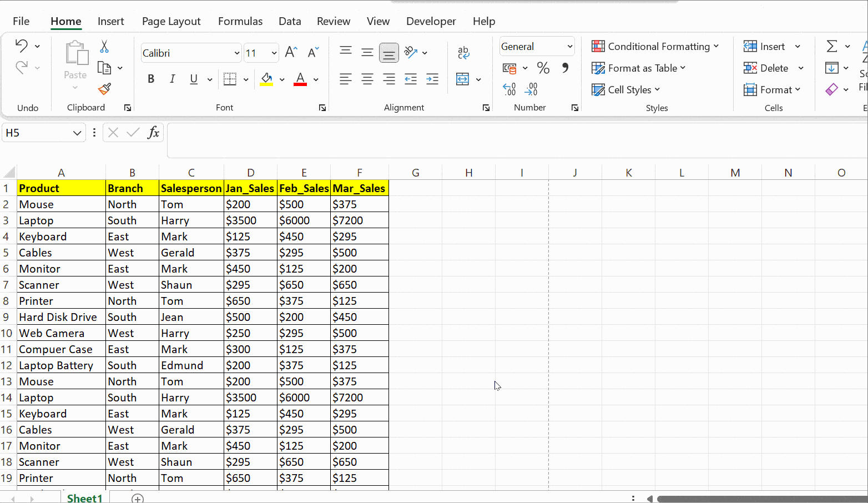Click the Format as Table button

[639, 68]
